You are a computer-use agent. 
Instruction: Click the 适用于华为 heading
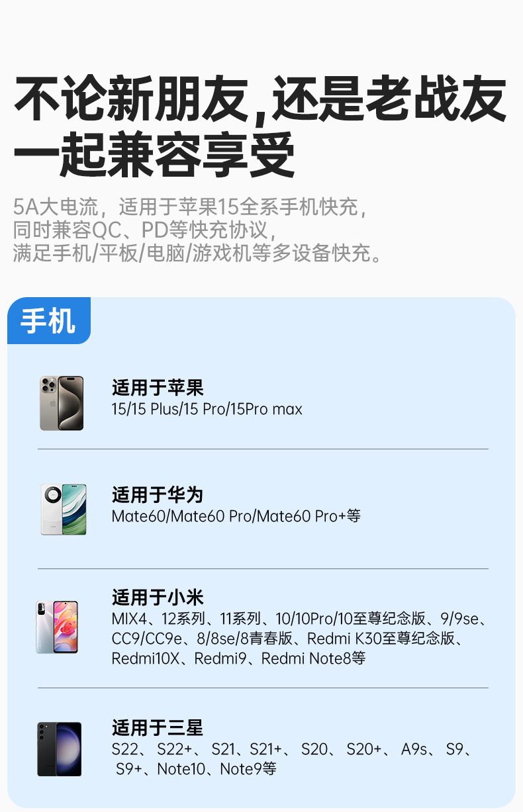(158, 494)
